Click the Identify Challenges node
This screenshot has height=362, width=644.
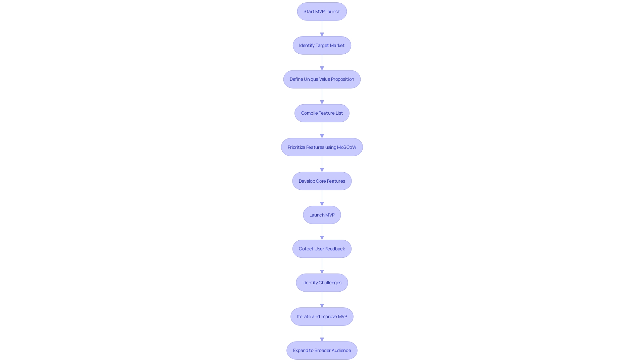click(x=322, y=282)
